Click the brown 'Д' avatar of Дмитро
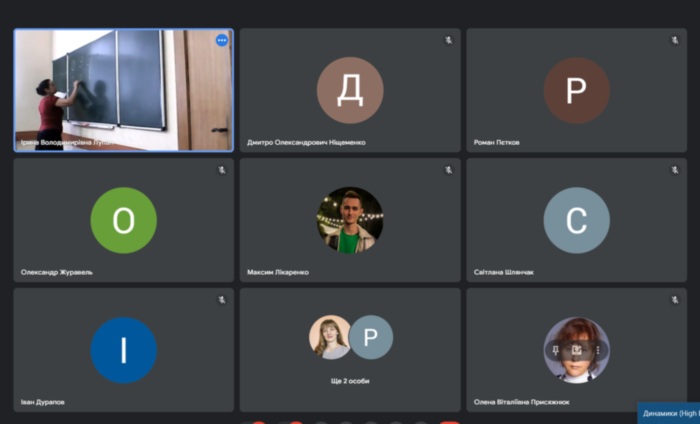This screenshot has width=700, height=424. (350, 90)
